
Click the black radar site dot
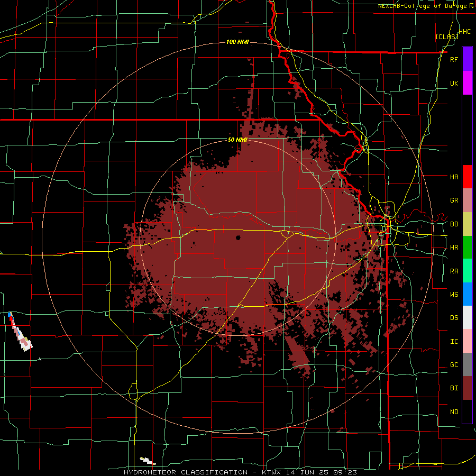tap(238, 237)
